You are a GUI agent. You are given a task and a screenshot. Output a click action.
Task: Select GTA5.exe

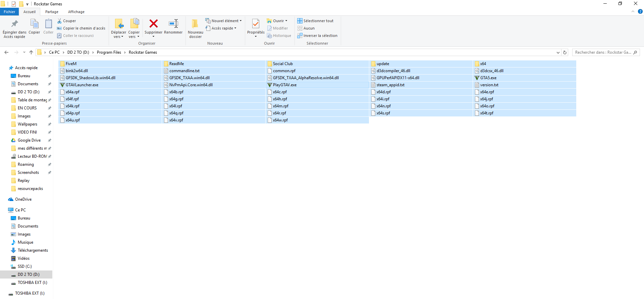pos(525,78)
